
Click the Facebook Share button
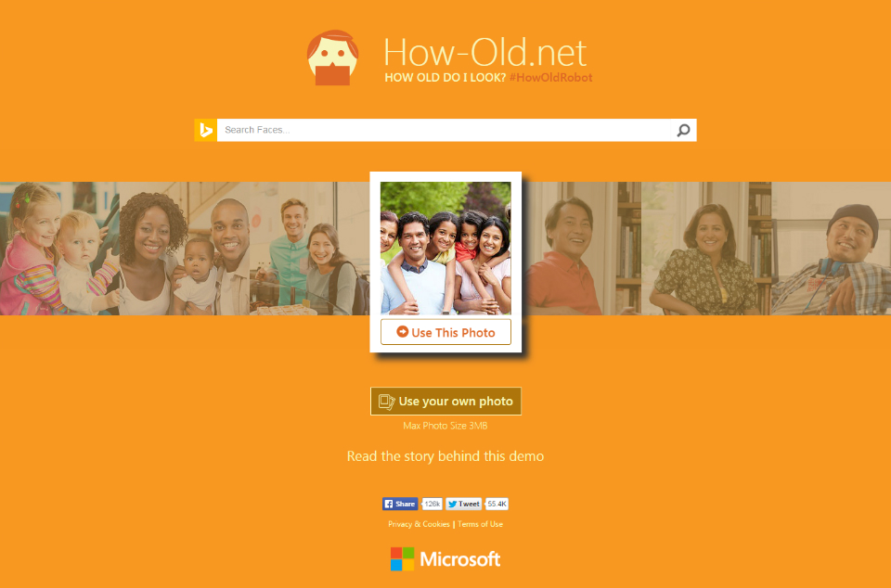point(400,504)
